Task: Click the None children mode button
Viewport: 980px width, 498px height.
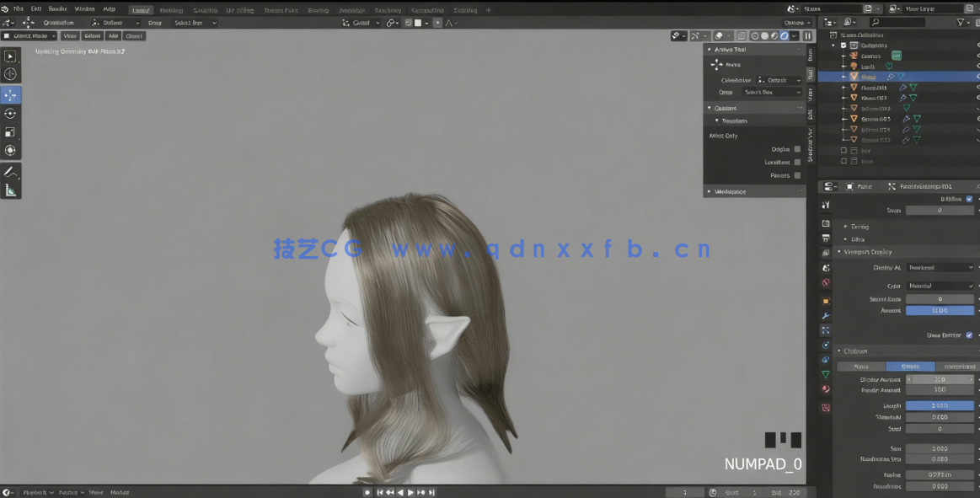Action: (x=861, y=366)
